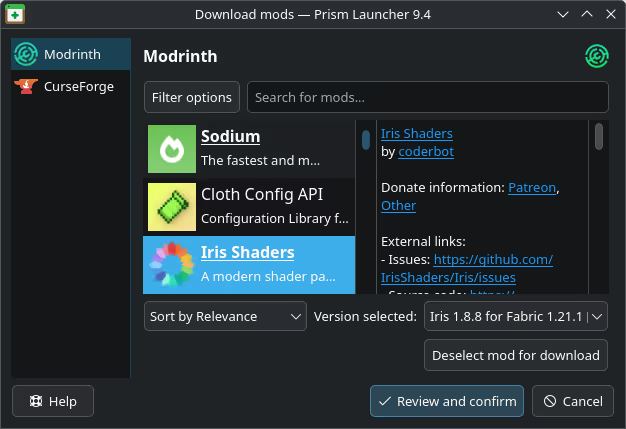Click the CurseForge icon in the sidebar
This screenshot has height=429, width=626.
coord(27,87)
